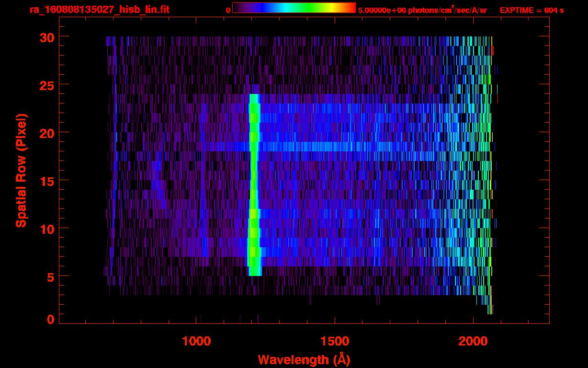Click the Spatial Row (Pixel) axis title

(x=21, y=171)
